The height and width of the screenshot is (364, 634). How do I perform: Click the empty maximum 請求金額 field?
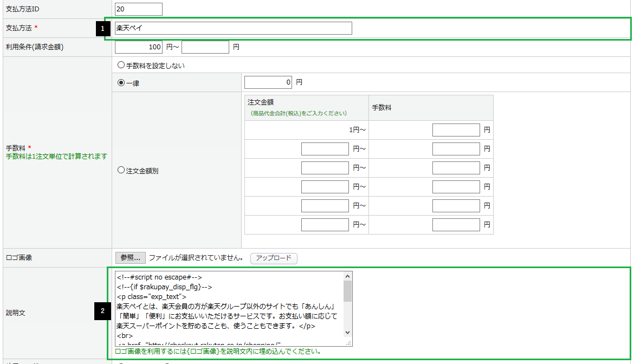tap(205, 47)
